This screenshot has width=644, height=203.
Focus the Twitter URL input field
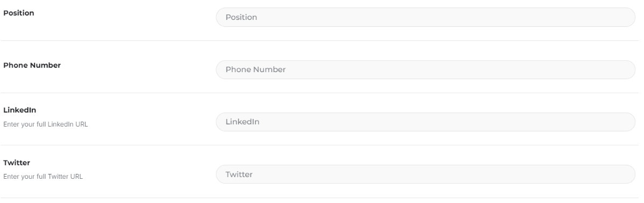pos(426,174)
